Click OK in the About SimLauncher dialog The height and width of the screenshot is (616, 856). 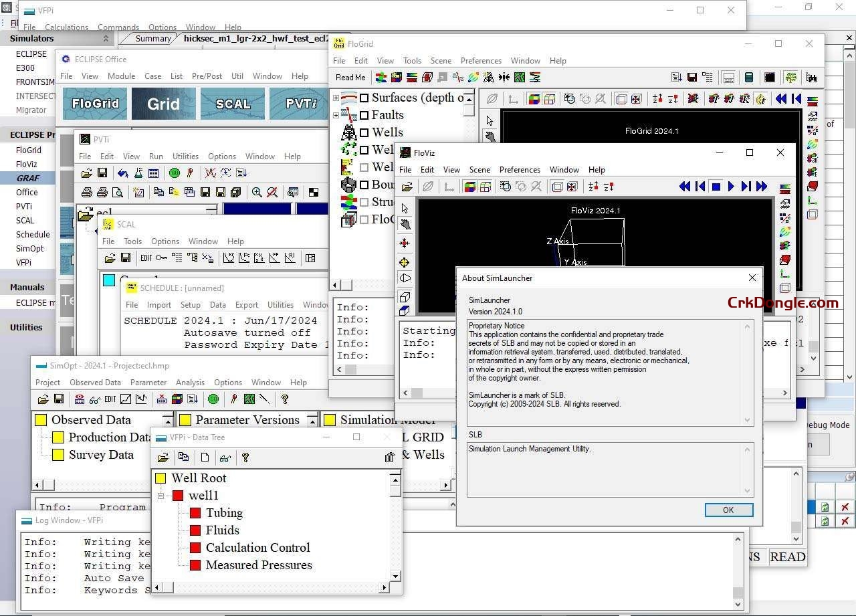pos(728,510)
